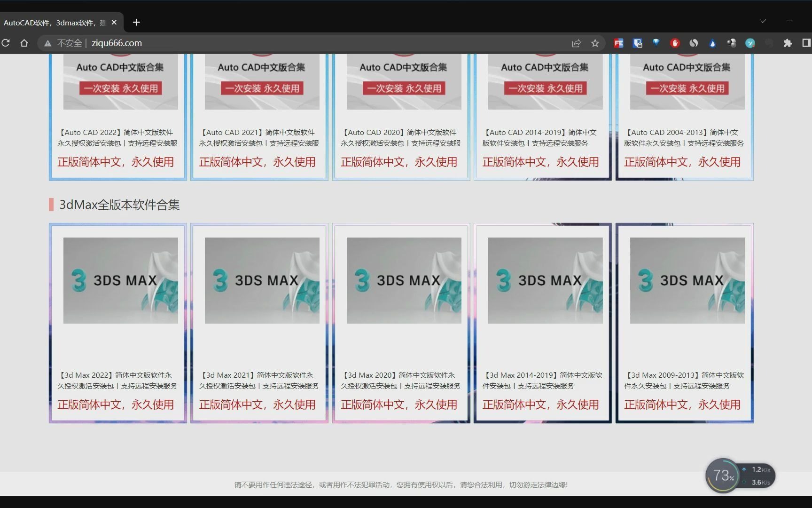Open the teal V extension with notification badge
Viewport: 812px width, 508px height.
coord(750,43)
